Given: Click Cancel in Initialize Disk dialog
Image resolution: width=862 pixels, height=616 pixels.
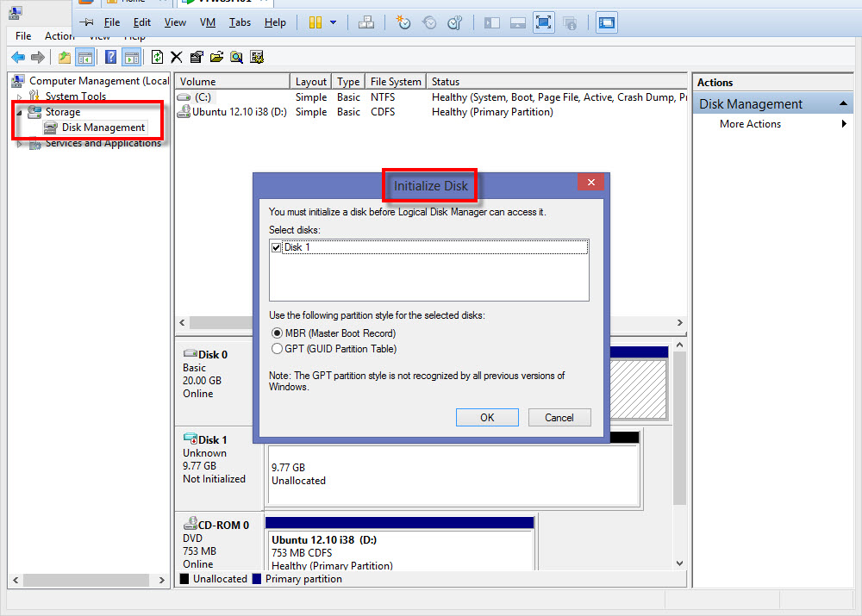Looking at the screenshot, I should coord(559,418).
